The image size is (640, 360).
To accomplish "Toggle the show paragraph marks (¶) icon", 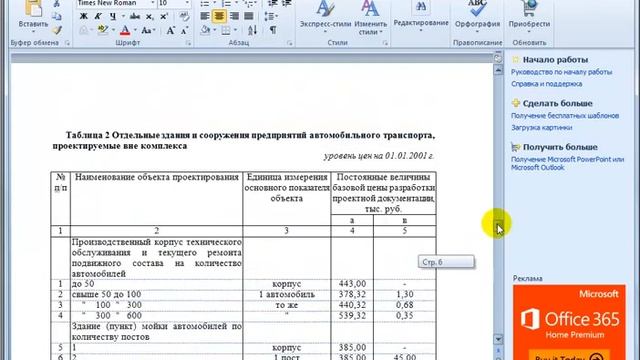I will (273, 30).
